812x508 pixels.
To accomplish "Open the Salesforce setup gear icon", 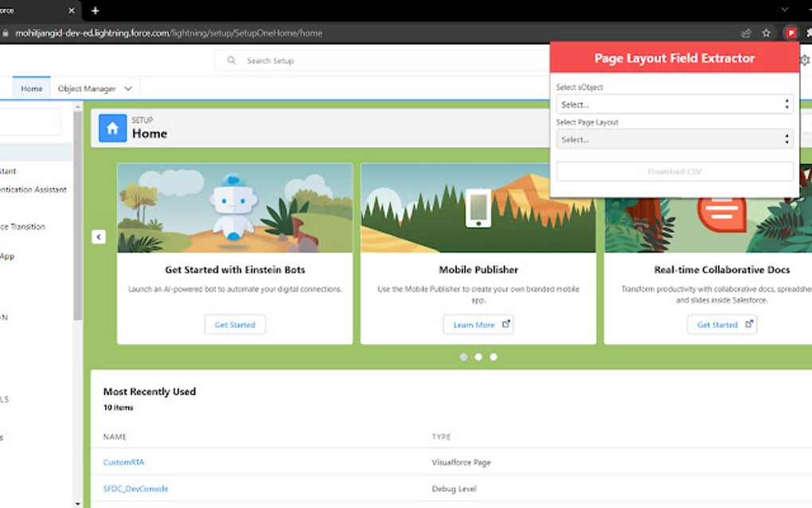I will coord(803,60).
